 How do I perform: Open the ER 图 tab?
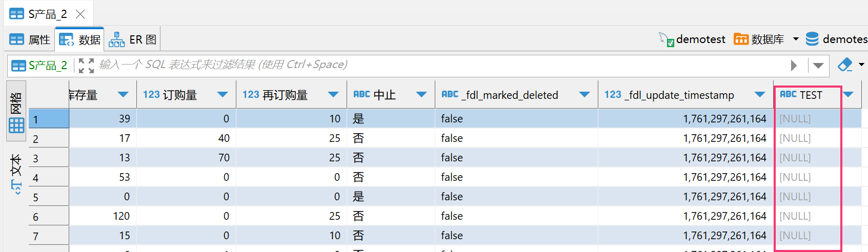click(x=132, y=39)
